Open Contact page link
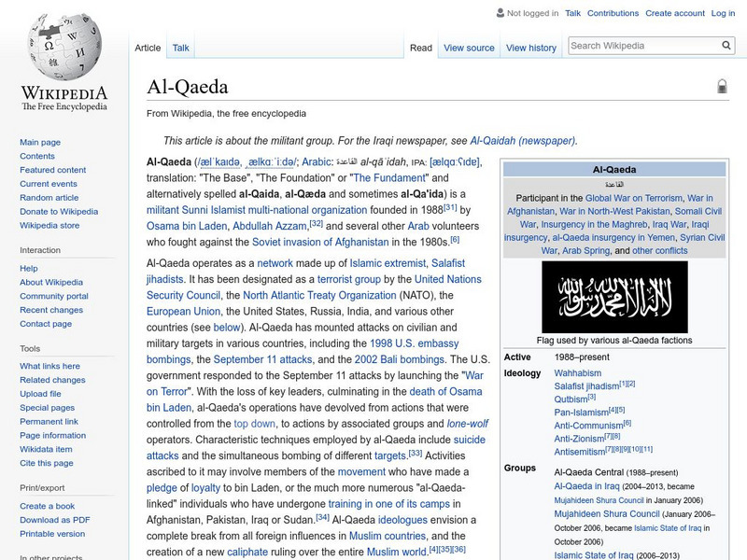 tap(46, 323)
